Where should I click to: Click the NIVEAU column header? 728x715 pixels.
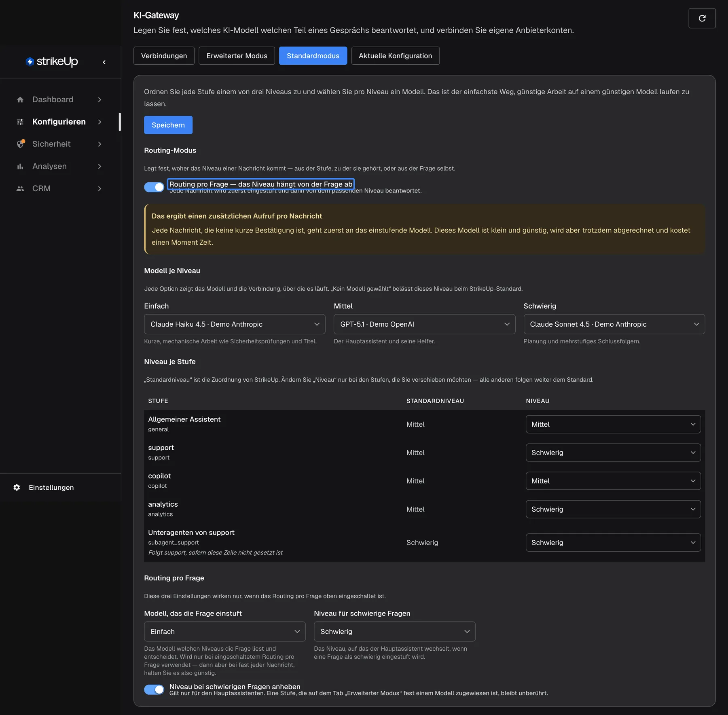coord(538,401)
